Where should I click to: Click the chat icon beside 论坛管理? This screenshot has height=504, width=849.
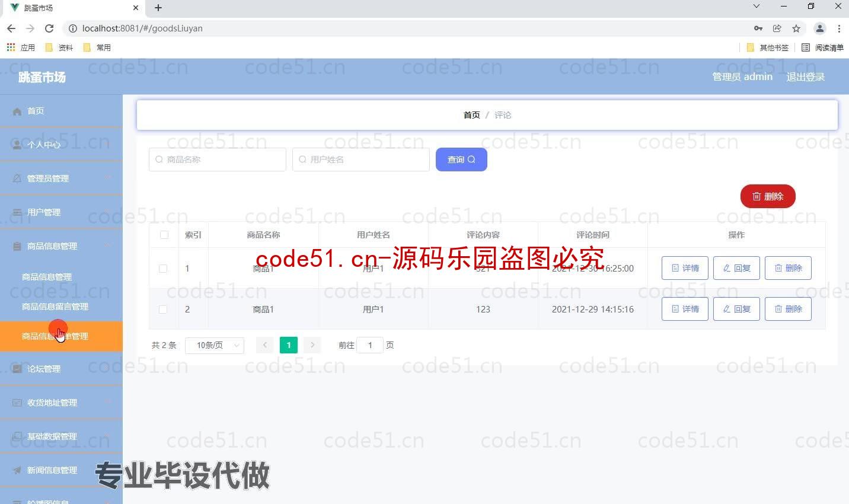click(x=17, y=369)
